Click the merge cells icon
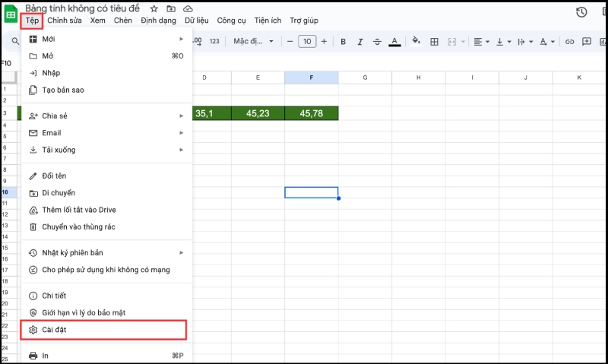 [451, 42]
